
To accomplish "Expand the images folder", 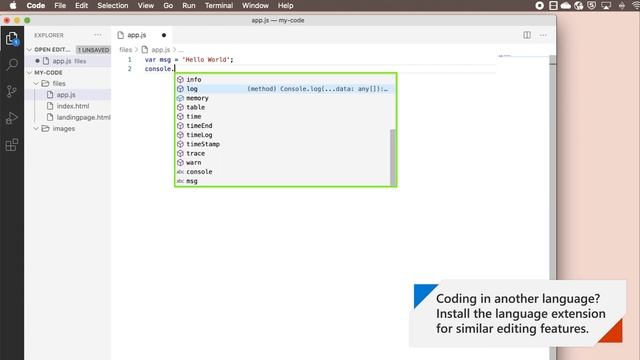I will click(36, 128).
